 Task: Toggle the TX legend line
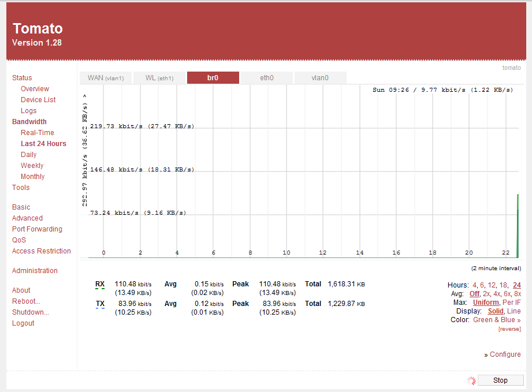coord(100,304)
